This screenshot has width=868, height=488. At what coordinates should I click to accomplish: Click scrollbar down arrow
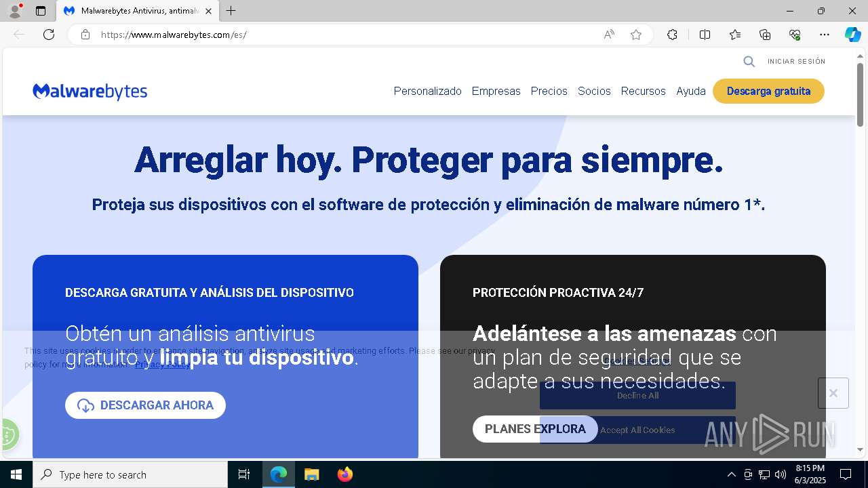[x=860, y=450]
